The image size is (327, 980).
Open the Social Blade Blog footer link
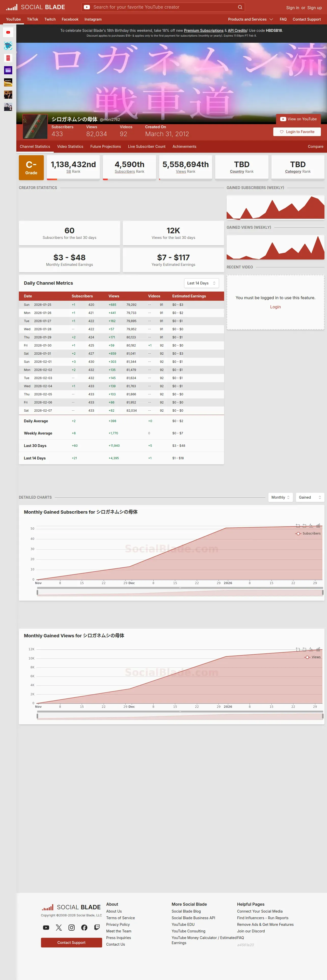186,911
